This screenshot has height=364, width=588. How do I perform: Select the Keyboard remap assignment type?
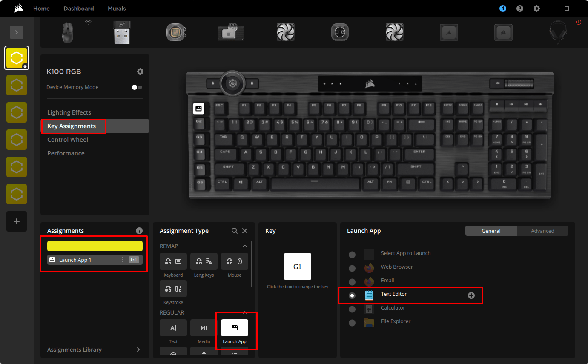click(173, 261)
